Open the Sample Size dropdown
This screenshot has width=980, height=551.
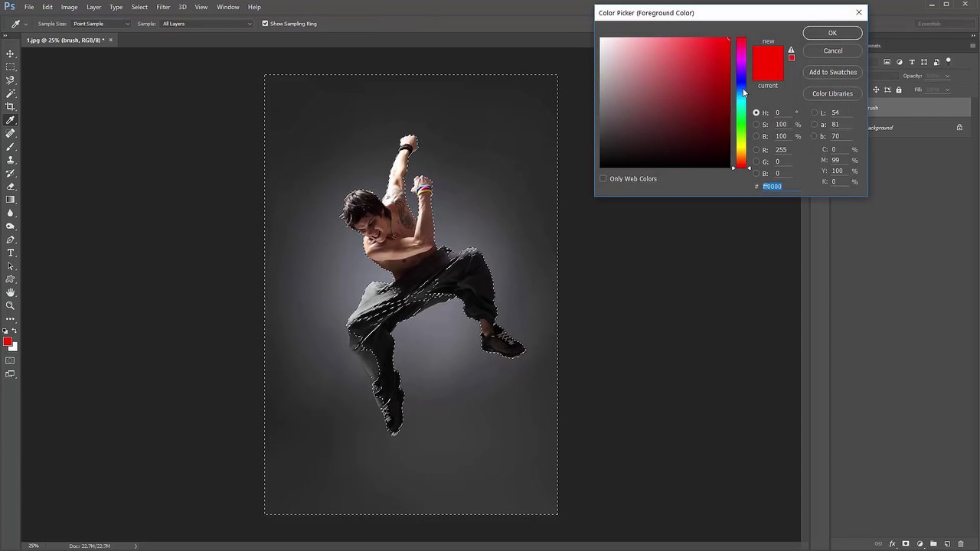tap(101, 24)
